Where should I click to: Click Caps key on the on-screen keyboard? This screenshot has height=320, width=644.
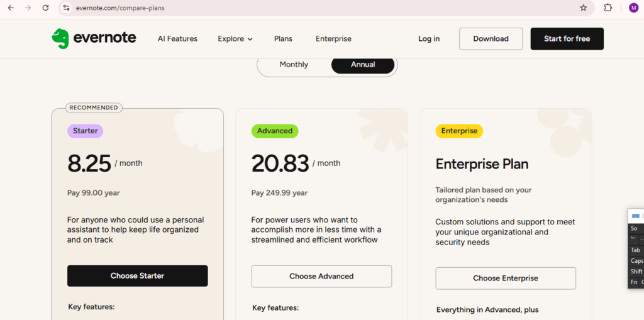636,261
